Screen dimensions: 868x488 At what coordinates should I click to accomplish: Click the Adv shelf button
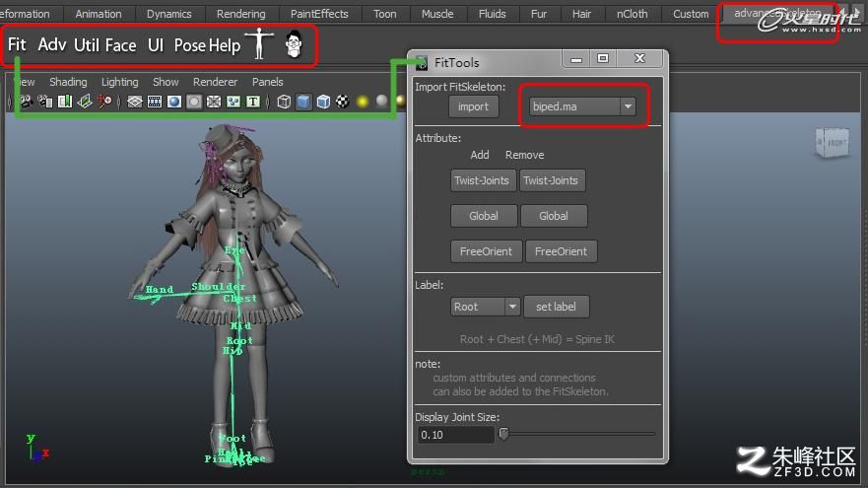click(52, 44)
